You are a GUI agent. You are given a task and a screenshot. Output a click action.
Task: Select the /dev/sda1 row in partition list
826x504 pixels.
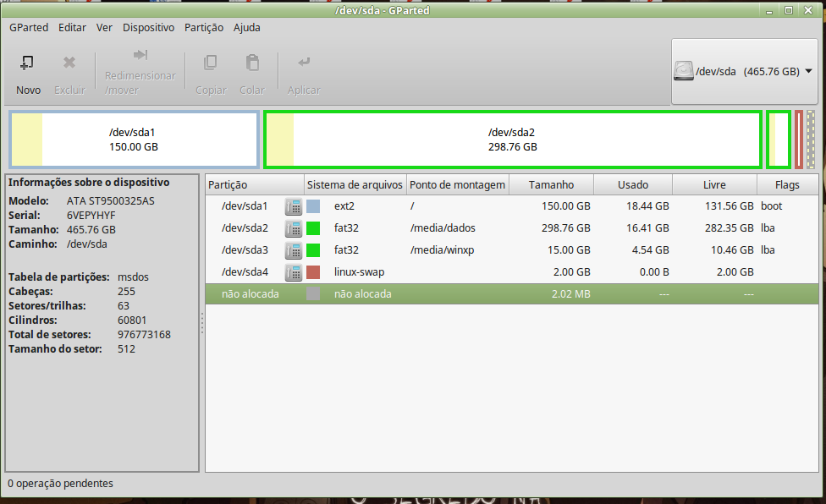511,206
